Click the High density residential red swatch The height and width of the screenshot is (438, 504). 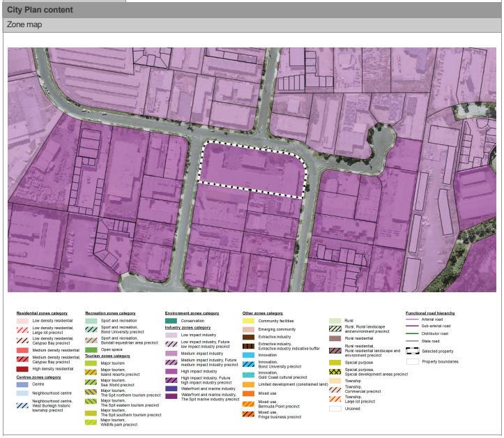coord(22,369)
